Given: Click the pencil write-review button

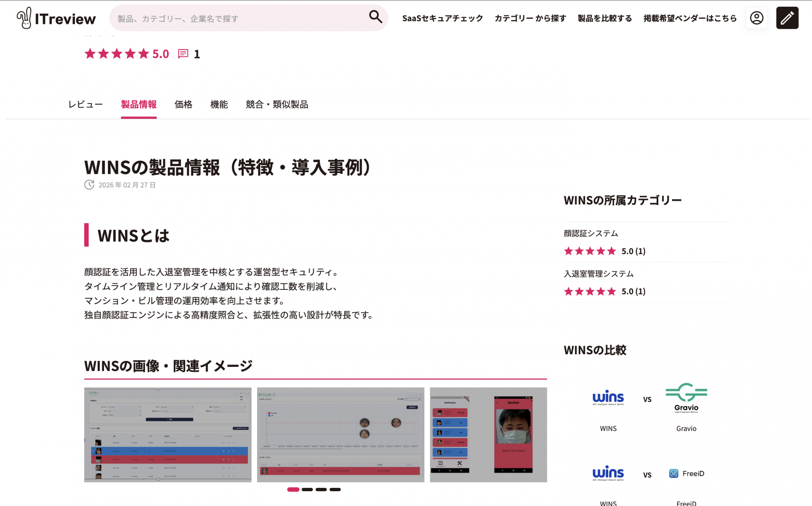Looking at the screenshot, I should pos(787,18).
